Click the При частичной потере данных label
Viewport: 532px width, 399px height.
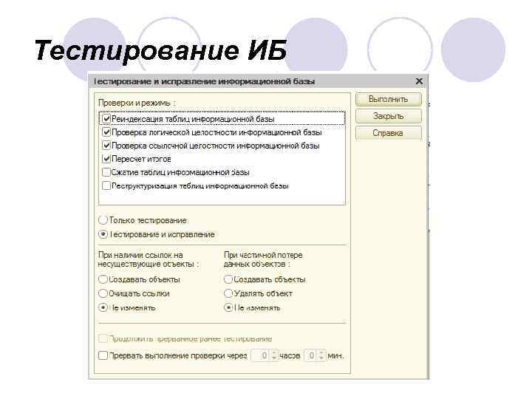263,259
